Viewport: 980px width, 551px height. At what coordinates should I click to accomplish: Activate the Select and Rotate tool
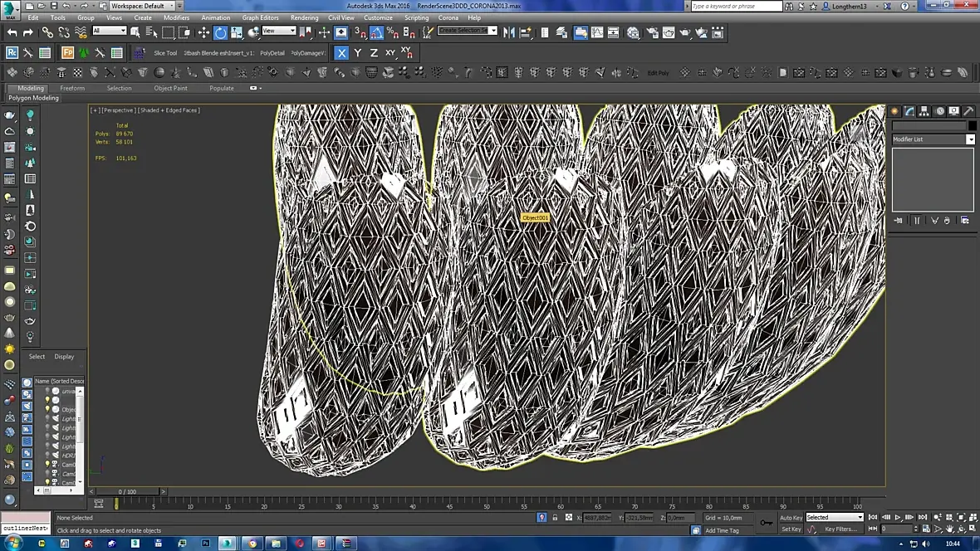click(220, 32)
